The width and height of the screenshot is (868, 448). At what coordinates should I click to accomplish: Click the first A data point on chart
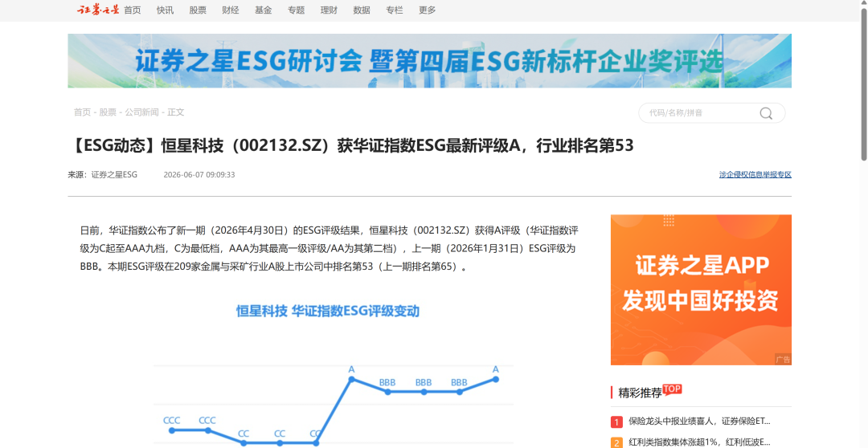click(351, 380)
